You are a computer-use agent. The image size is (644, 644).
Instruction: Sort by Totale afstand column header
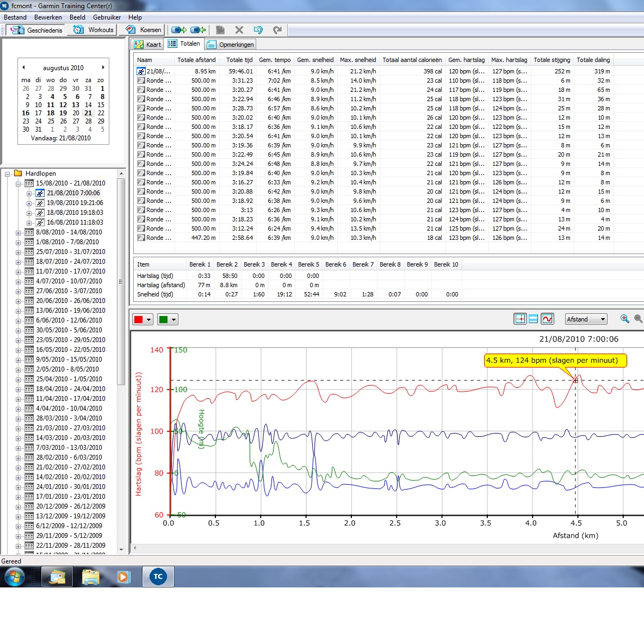[196, 60]
